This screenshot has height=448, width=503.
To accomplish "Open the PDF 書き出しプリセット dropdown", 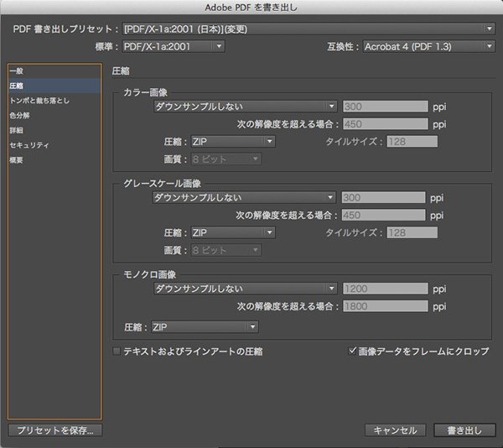I will (309, 29).
